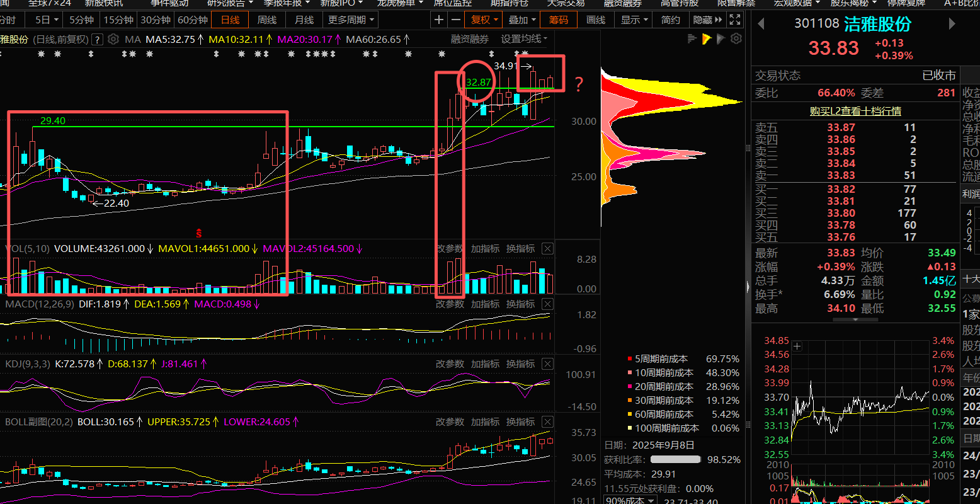The width and height of the screenshot is (980, 504).
Task: Switch to 15分钟 period tab
Action: point(118,20)
